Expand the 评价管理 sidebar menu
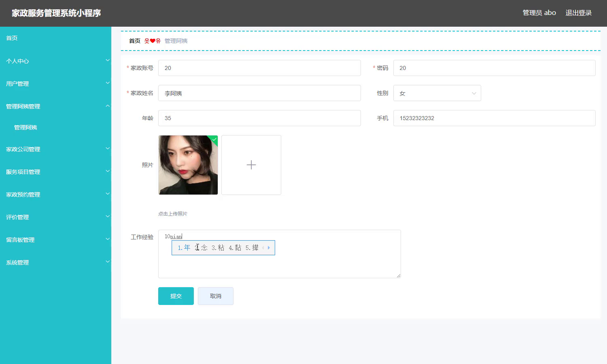 click(x=55, y=217)
